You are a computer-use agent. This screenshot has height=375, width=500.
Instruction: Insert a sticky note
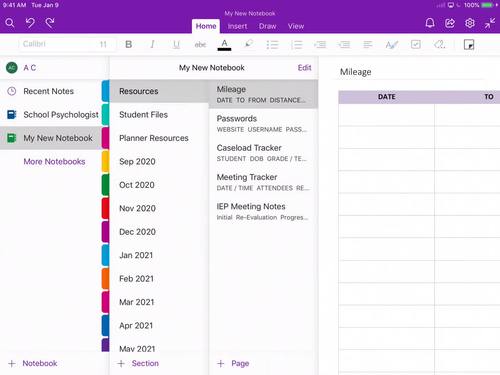click(x=469, y=44)
